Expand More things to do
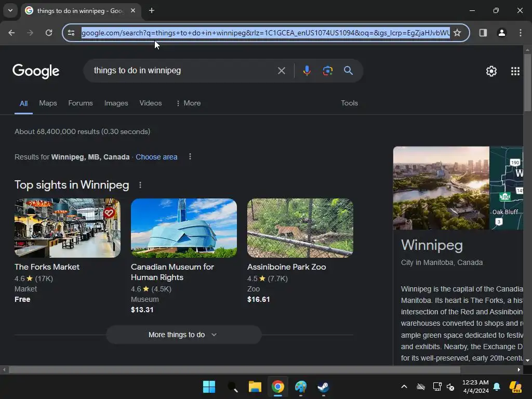Viewport: 532px width, 399px height. [x=183, y=335]
